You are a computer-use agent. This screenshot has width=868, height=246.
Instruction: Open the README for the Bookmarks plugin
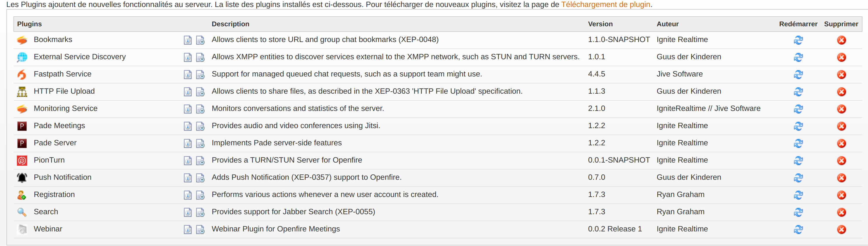point(188,39)
